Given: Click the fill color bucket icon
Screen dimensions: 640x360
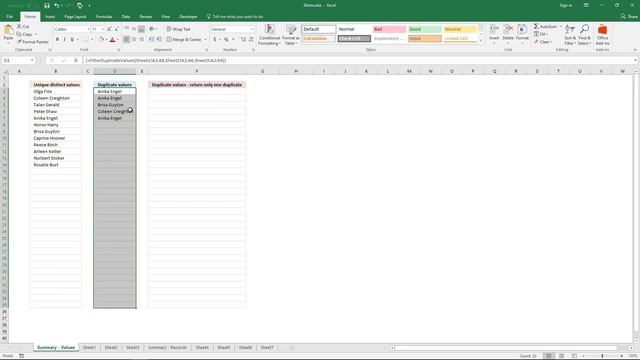Looking at the screenshot, I should click(101, 40).
